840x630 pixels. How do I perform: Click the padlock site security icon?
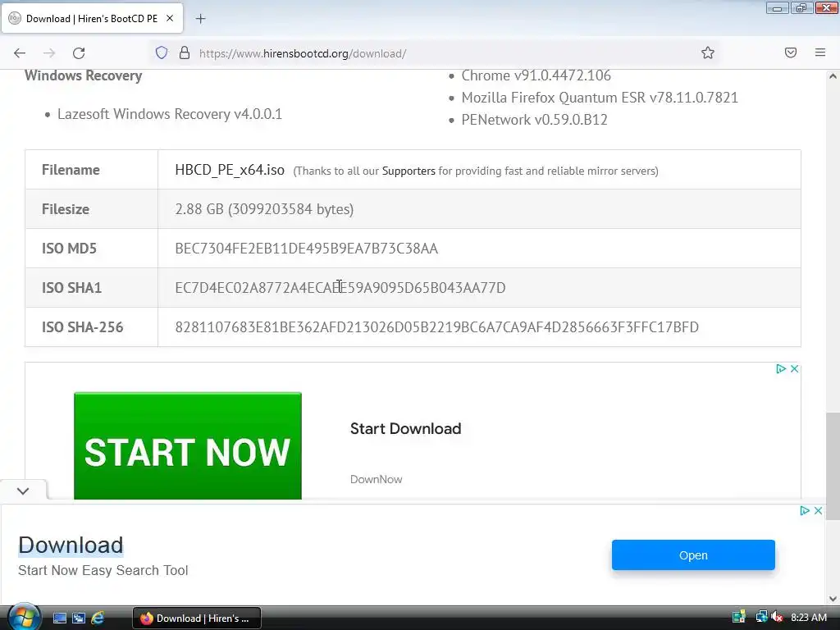click(185, 53)
